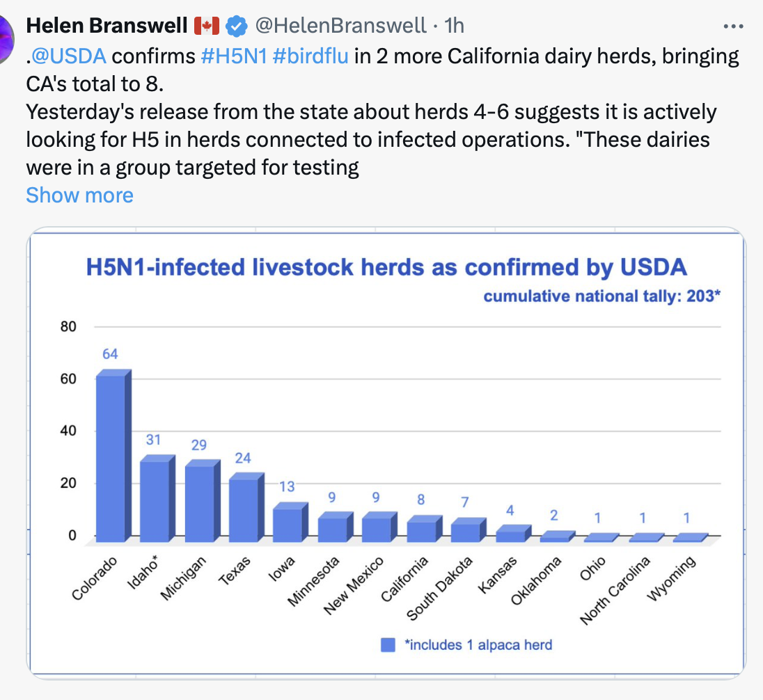Screen dimensions: 763x700
Task: Click the @HelenBranswell handle
Action: (x=340, y=26)
